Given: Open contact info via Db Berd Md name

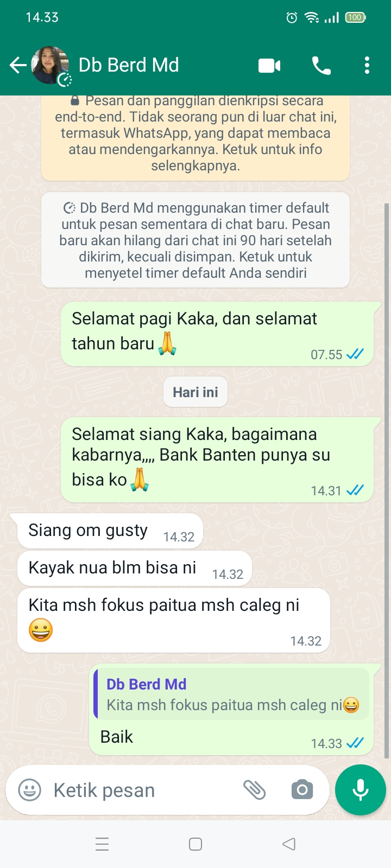Looking at the screenshot, I should [129, 65].
